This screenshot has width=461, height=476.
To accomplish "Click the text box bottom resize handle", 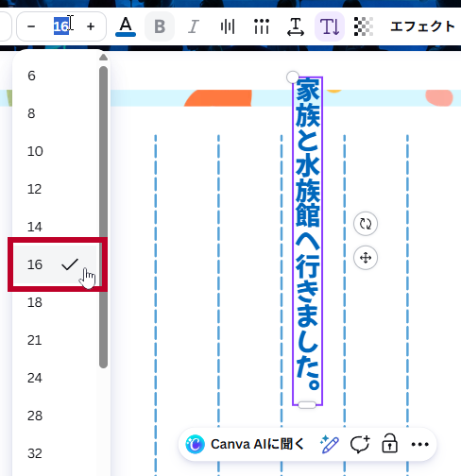I will tap(307, 405).
